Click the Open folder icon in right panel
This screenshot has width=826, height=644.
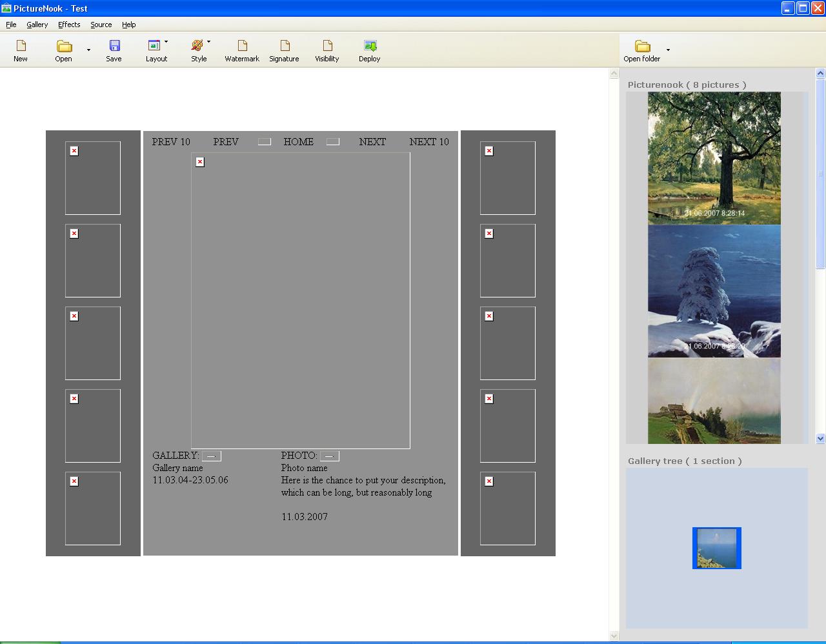(x=642, y=46)
